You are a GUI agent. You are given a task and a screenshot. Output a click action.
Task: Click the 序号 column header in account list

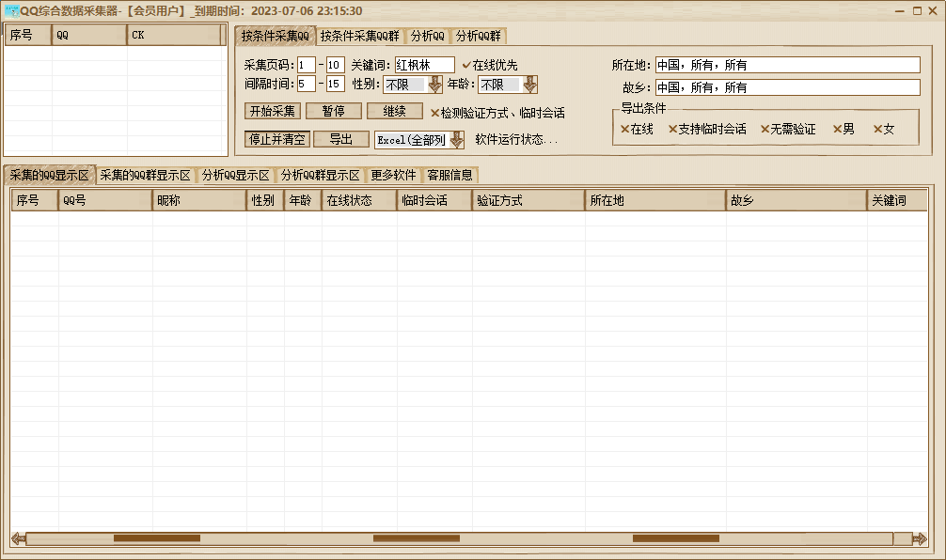point(28,35)
